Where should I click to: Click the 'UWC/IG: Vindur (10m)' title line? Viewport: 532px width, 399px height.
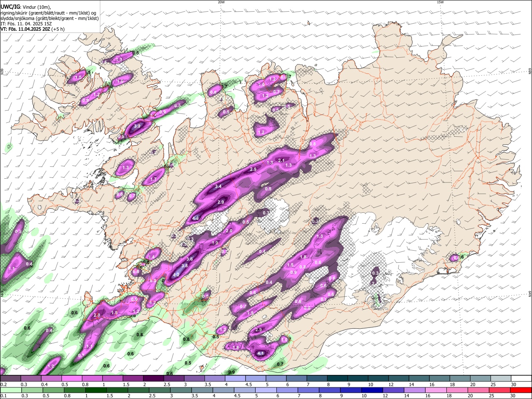tap(25, 7)
